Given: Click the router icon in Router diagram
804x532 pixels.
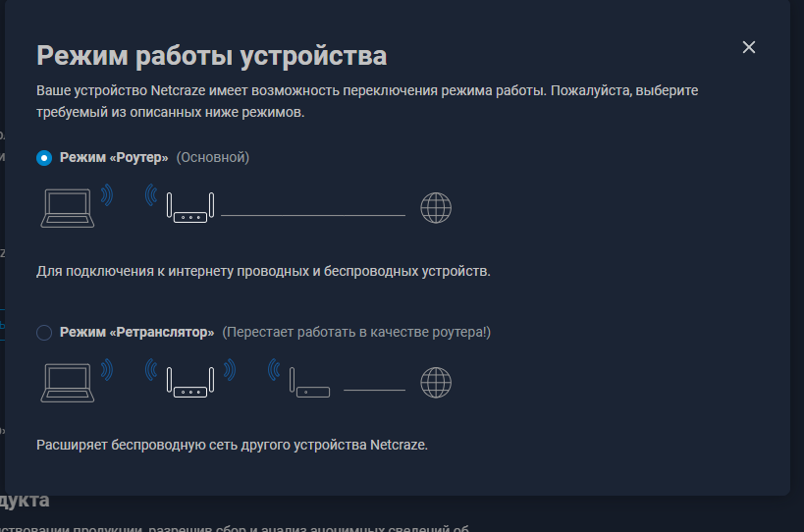Looking at the screenshot, I should [x=190, y=207].
